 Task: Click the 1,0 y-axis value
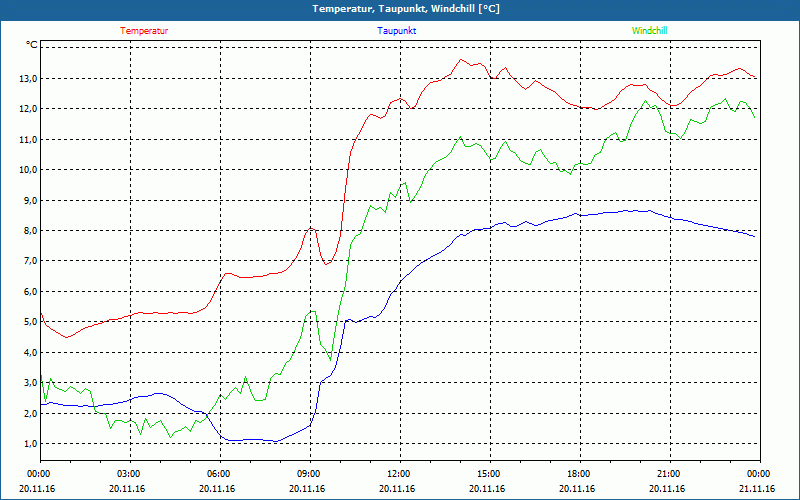(31, 444)
